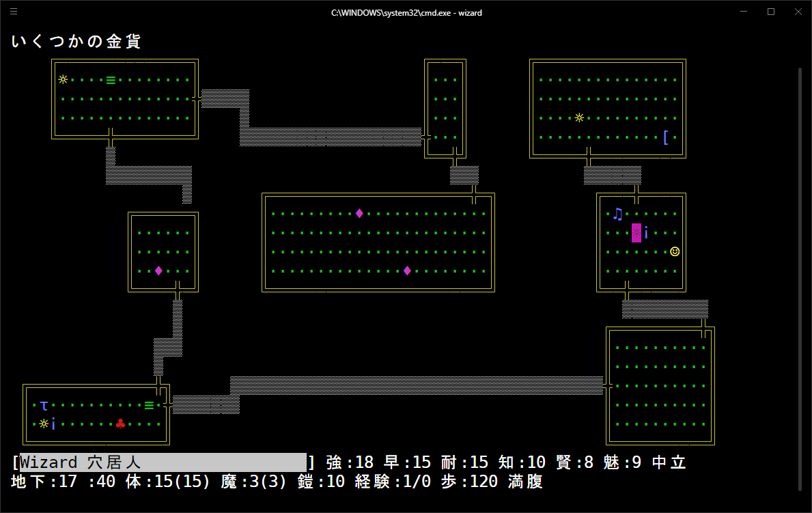Select green ≡ symbol in bottom-left room
Viewport: 812px width, 513px height.
click(x=149, y=405)
